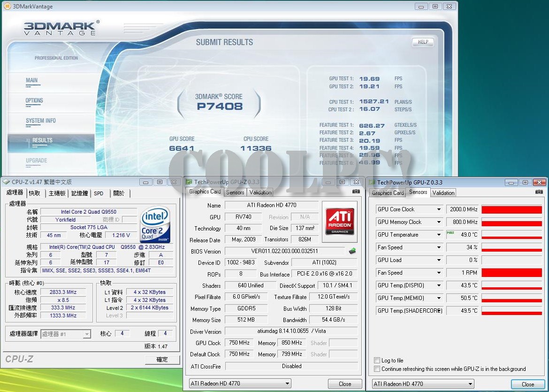Enable the Log to file checkbox
549x392 pixels.
point(377,360)
